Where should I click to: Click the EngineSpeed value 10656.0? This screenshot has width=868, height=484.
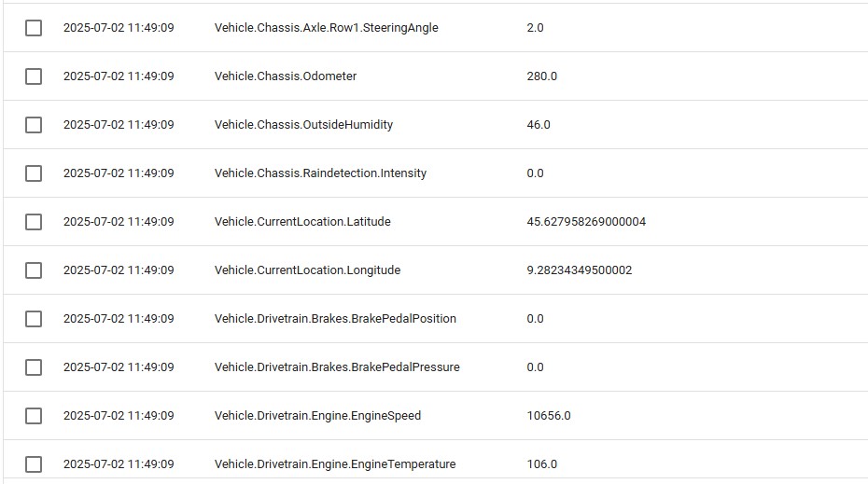click(x=549, y=416)
